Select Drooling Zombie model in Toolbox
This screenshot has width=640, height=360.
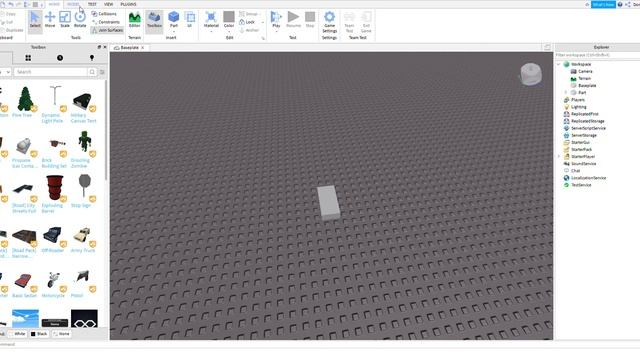84,149
